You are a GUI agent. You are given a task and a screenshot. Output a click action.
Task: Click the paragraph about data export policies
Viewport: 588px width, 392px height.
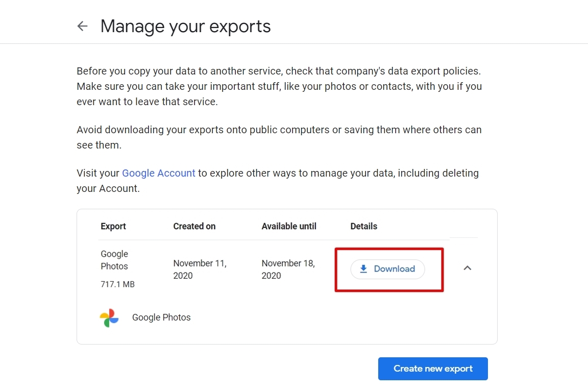279,86
